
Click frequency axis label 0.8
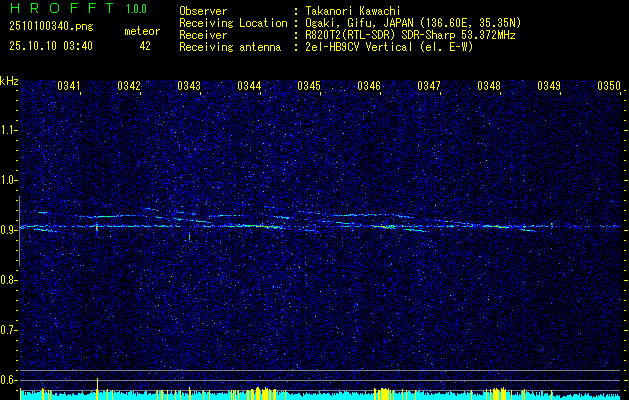click(8, 280)
